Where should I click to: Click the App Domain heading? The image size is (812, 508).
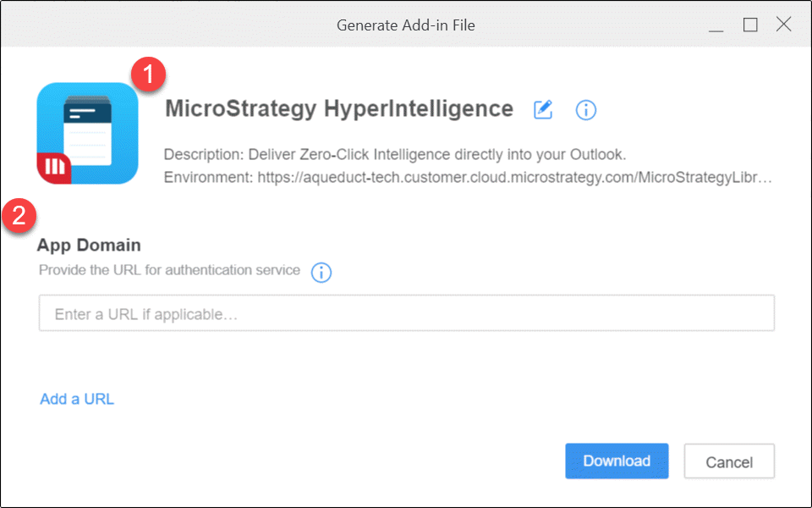pyautogui.click(x=89, y=245)
